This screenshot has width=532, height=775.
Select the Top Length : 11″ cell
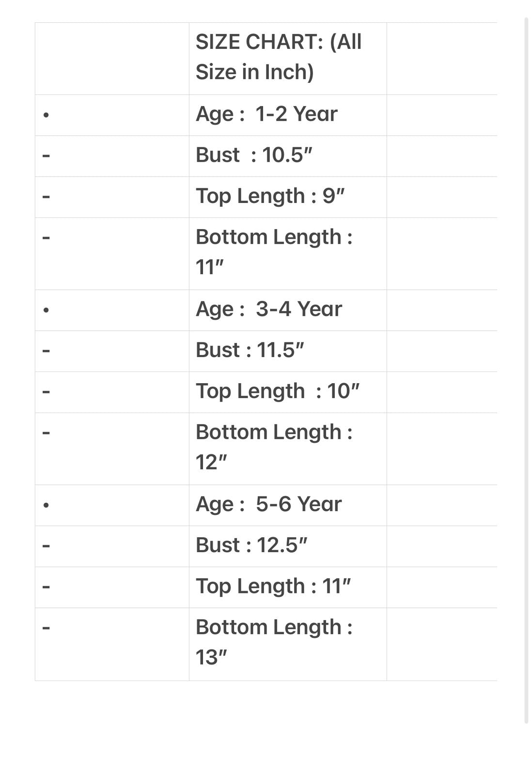pyautogui.click(x=288, y=588)
